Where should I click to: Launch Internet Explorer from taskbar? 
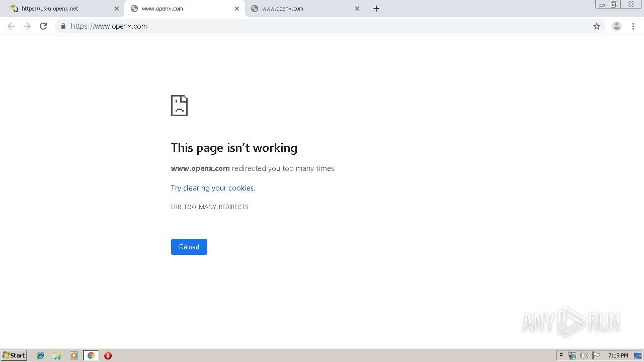tap(40, 355)
